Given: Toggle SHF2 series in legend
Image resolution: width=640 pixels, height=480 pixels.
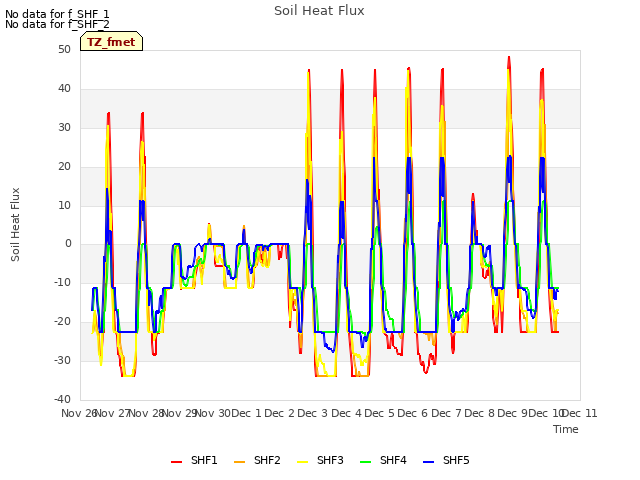Looking at the screenshot, I should (x=257, y=460).
